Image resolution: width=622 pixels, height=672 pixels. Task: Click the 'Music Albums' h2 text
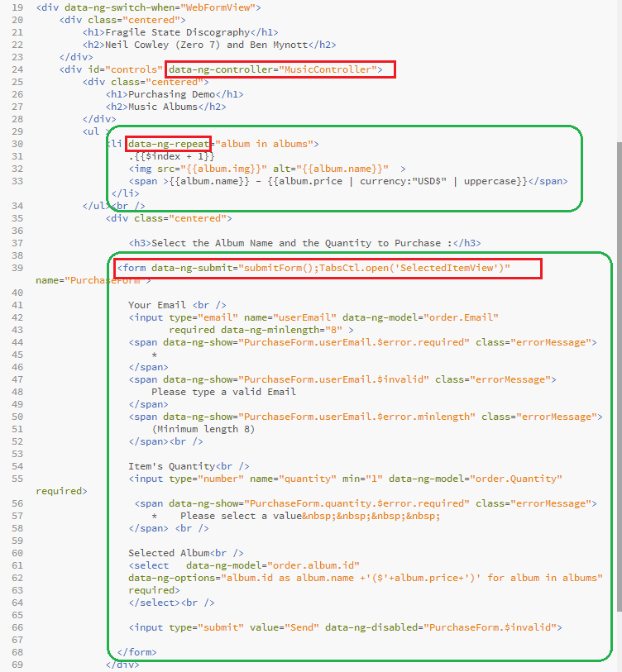(x=163, y=107)
